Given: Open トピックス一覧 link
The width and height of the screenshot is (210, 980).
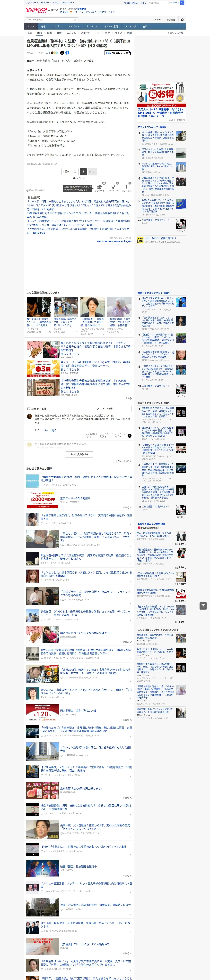Looking at the screenshot, I should click(x=175, y=33).
